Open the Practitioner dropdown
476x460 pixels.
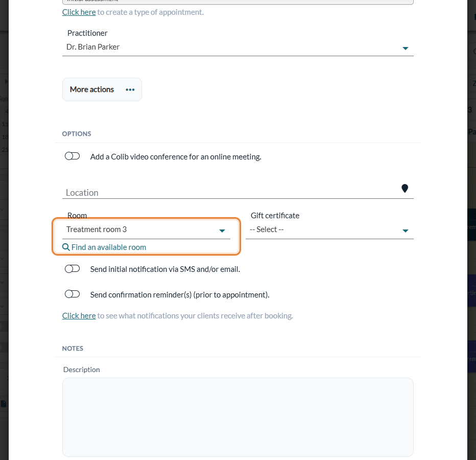pos(237,48)
